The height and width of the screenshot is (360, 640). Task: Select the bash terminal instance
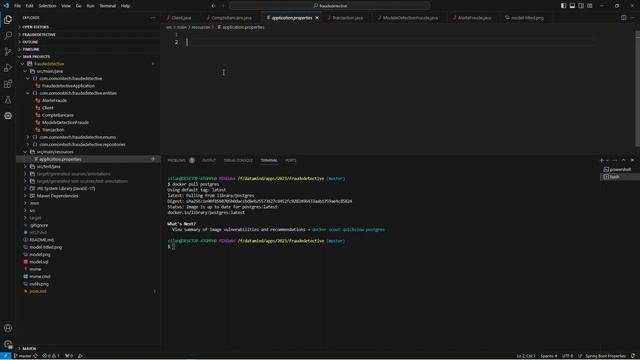click(620, 177)
